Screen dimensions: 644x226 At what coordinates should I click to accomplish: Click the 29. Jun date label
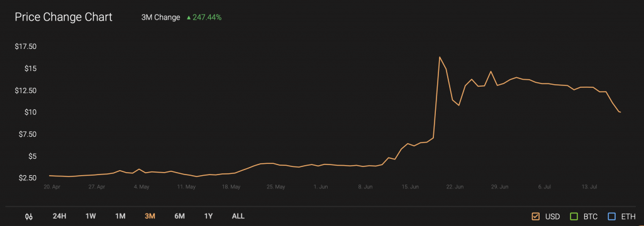[499, 187]
